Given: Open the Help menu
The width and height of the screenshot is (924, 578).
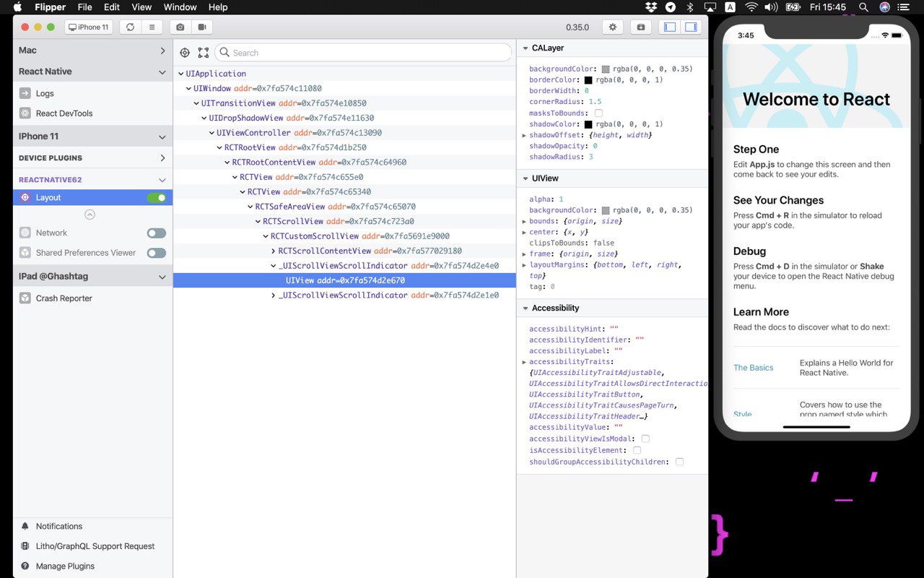Looking at the screenshot, I should 218,7.
